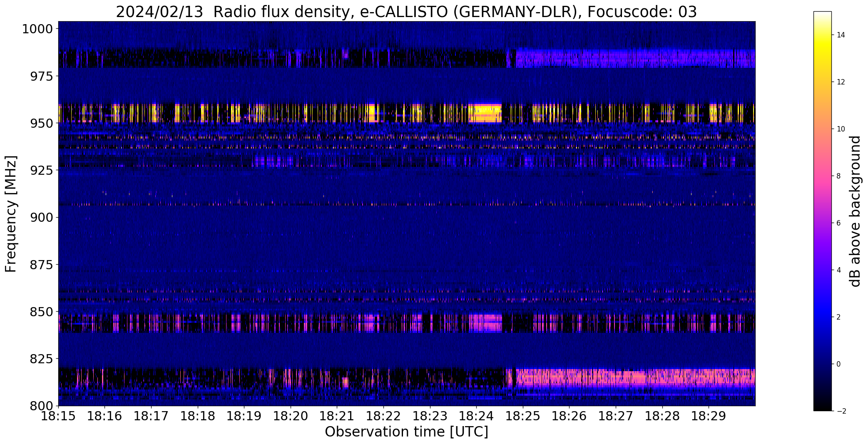Click the colorbar tick label 14
868x444 pixels.
(x=841, y=35)
